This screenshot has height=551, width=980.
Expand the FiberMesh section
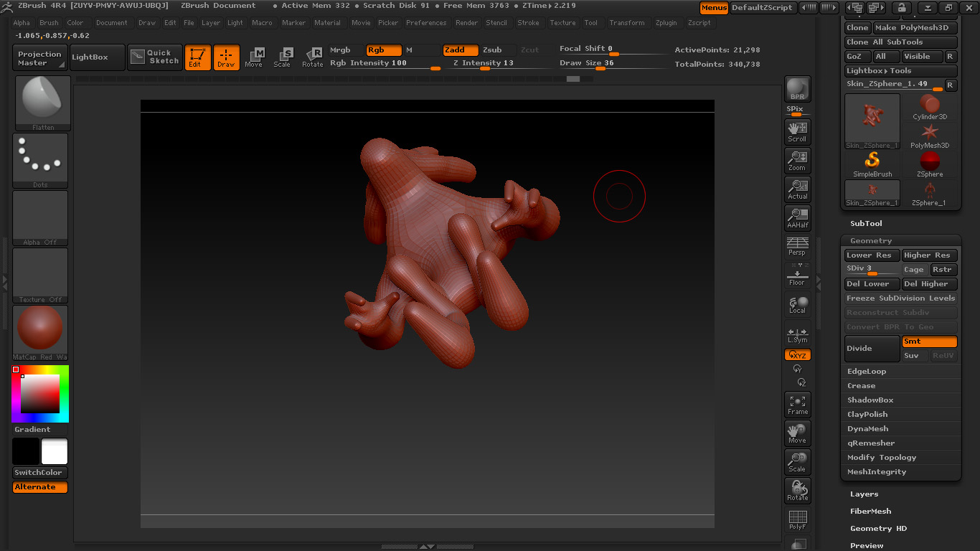[x=871, y=512]
